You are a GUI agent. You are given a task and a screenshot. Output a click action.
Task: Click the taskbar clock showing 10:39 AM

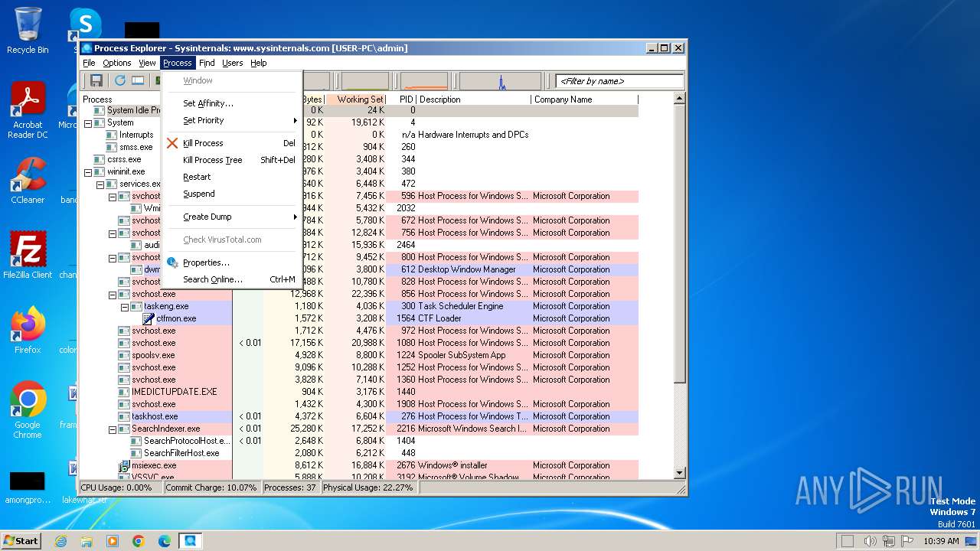point(941,541)
